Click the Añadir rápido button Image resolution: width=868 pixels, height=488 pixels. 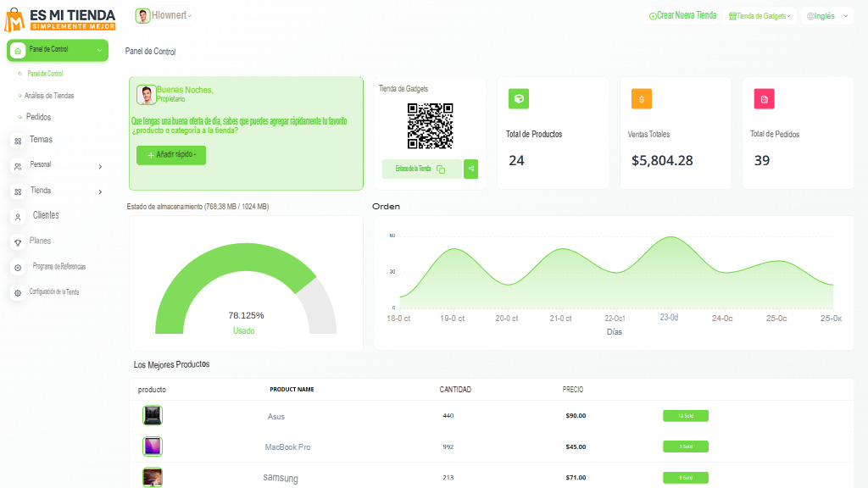[171, 155]
